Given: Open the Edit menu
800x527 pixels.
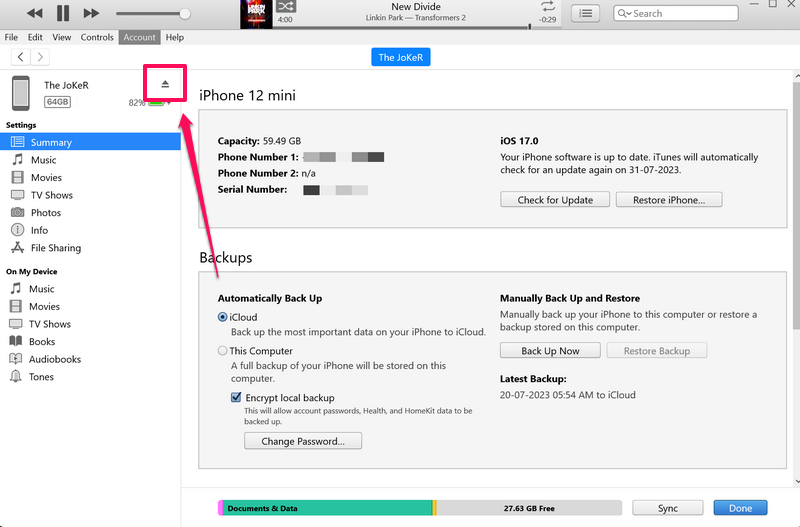Looking at the screenshot, I should click(x=35, y=37).
